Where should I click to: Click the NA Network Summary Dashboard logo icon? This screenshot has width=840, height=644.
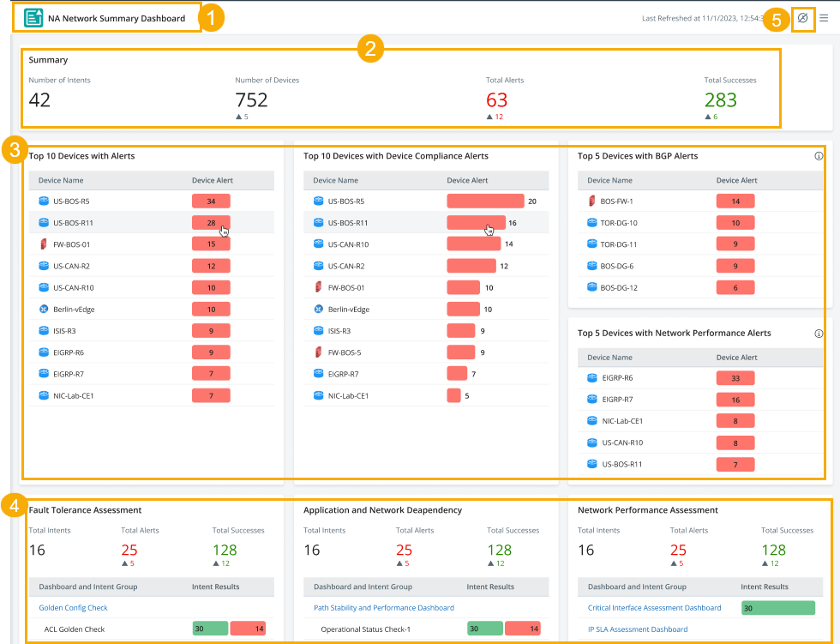pos(33,18)
